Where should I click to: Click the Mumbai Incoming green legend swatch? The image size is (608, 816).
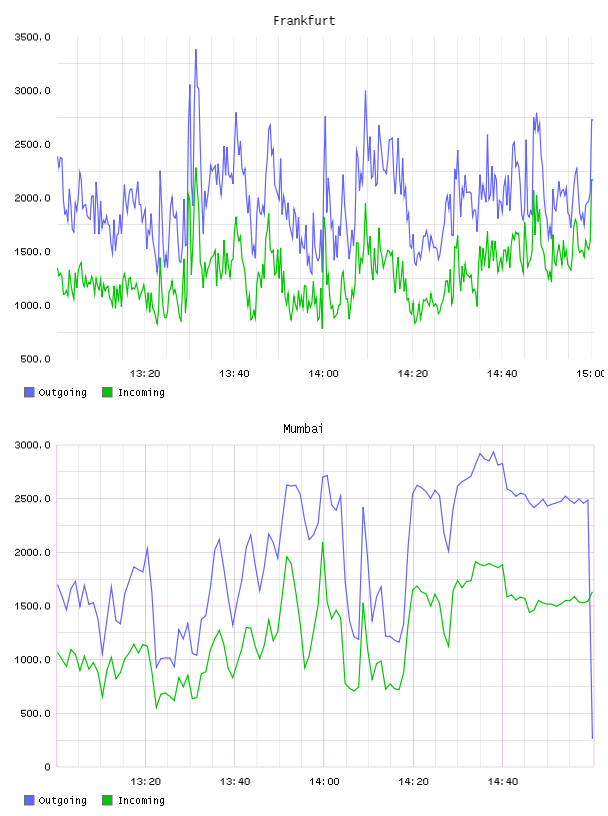(x=107, y=800)
